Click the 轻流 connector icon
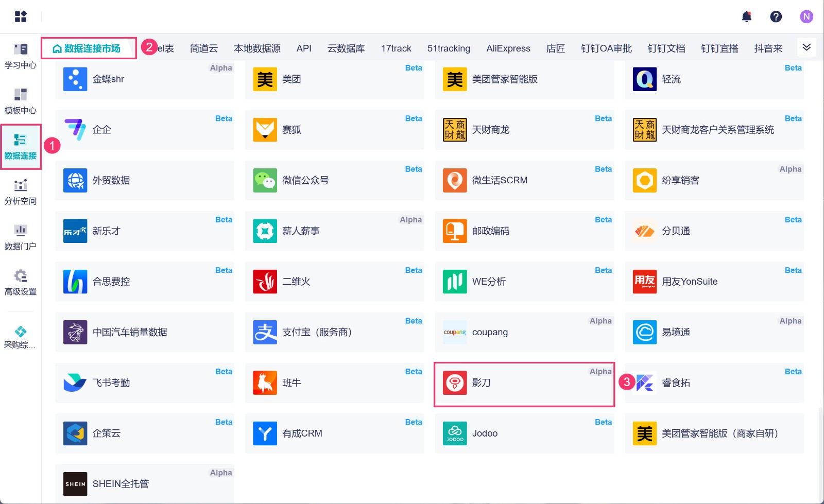The image size is (824, 504). point(645,79)
